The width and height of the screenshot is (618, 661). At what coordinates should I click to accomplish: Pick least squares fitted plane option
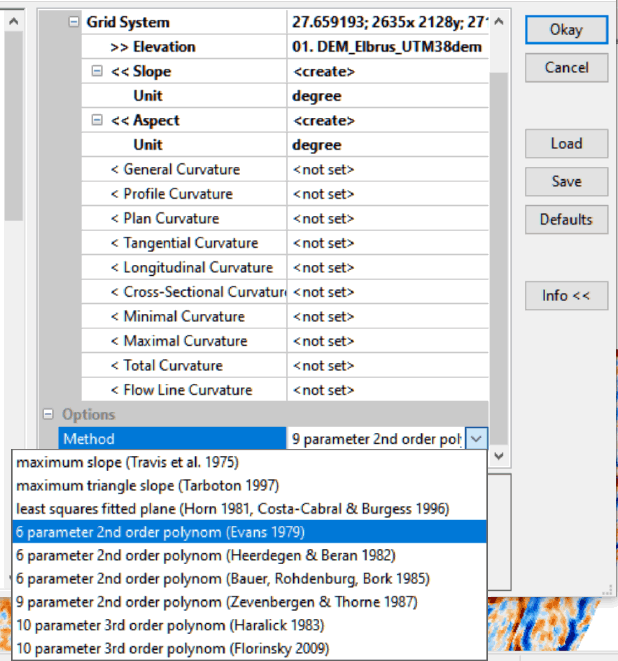pyautogui.click(x=232, y=508)
